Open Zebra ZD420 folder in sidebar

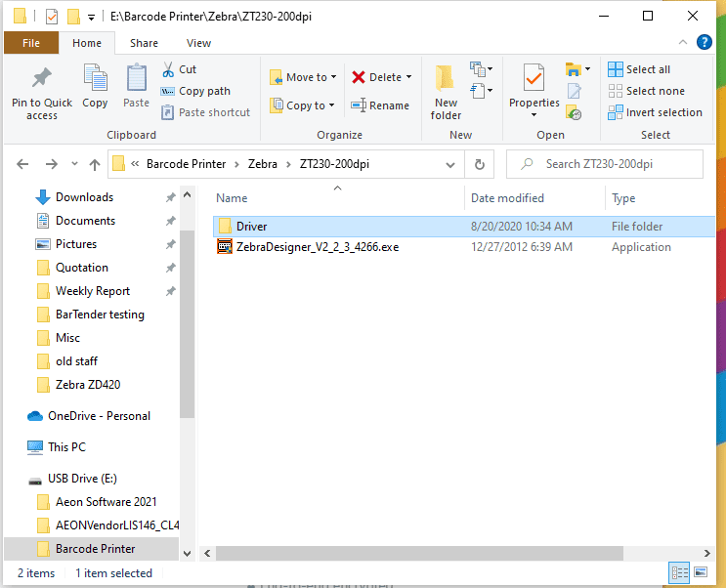79,385
